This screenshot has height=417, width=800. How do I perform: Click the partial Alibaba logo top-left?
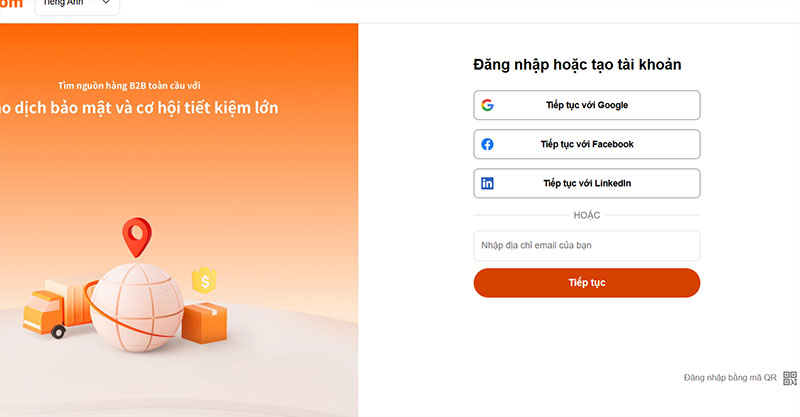pos(10,4)
